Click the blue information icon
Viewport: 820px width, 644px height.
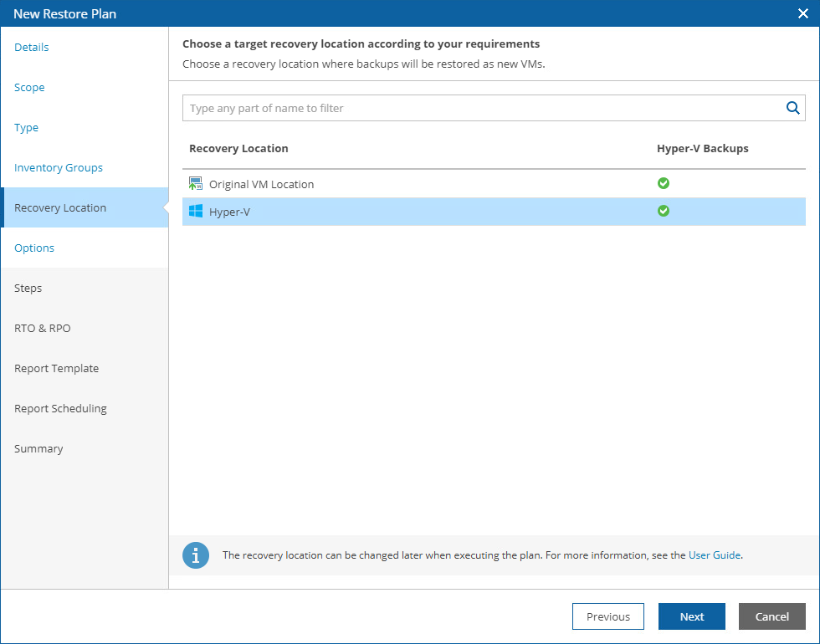pos(196,555)
